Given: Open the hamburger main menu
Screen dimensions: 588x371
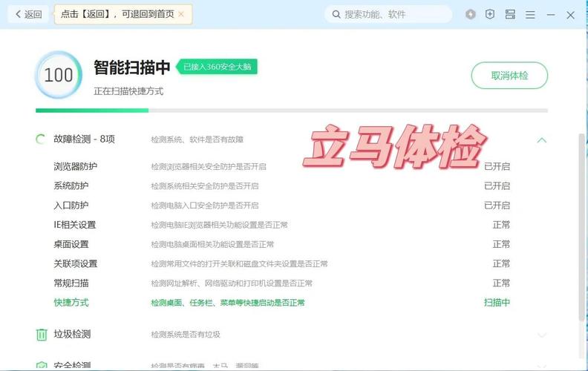Looking at the screenshot, I should click(x=530, y=15).
